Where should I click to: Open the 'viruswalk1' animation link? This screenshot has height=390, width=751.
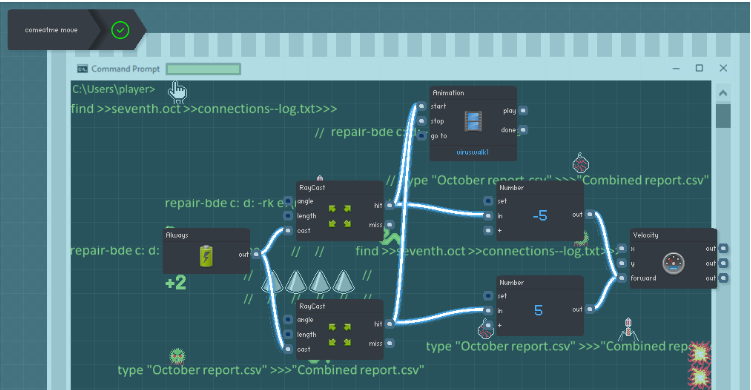[472, 152]
